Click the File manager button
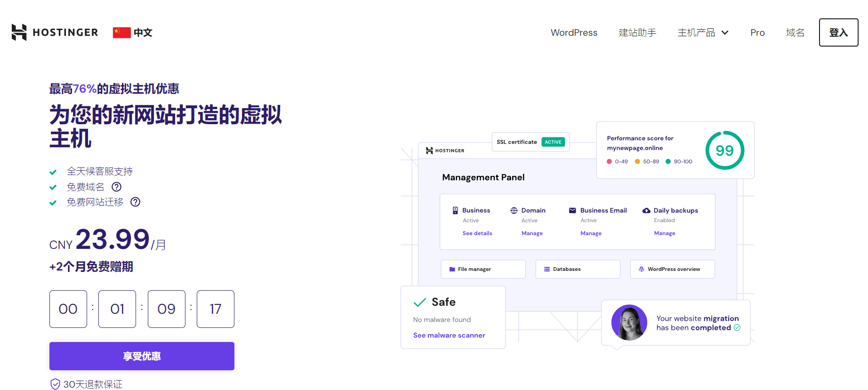 click(x=483, y=269)
